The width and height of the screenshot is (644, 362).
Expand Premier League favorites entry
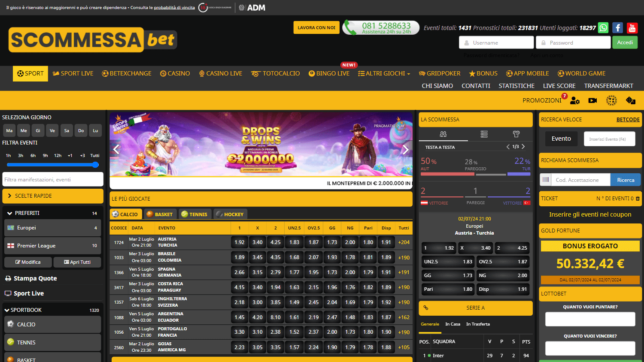point(53,246)
